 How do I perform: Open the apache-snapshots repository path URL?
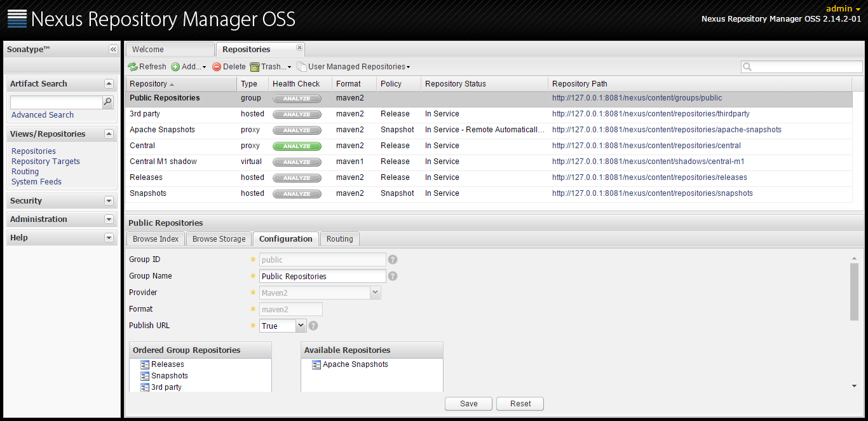(x=667, y=130)
